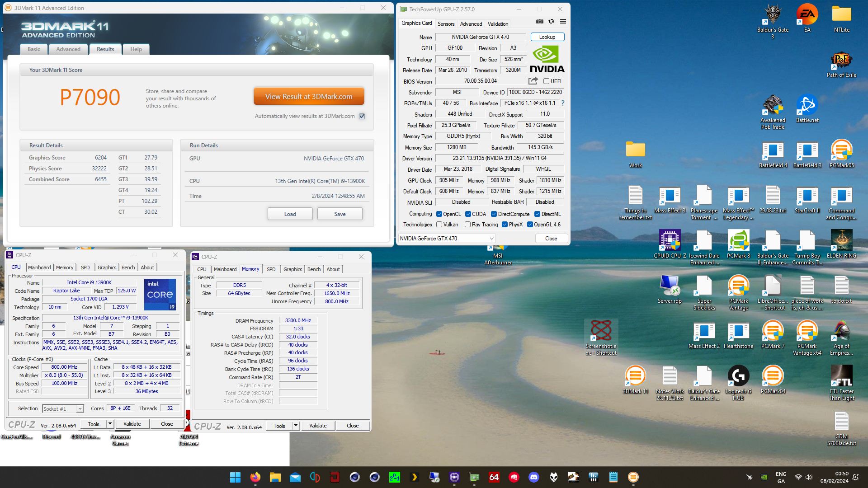Open the Work folder on desktop

tap(635, 154)
